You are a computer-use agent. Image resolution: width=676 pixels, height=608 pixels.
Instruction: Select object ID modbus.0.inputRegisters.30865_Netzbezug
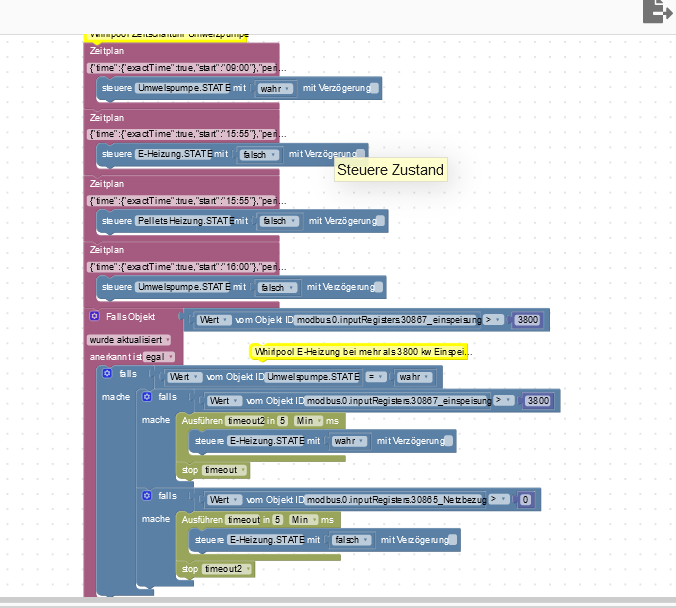pos(396,500)
